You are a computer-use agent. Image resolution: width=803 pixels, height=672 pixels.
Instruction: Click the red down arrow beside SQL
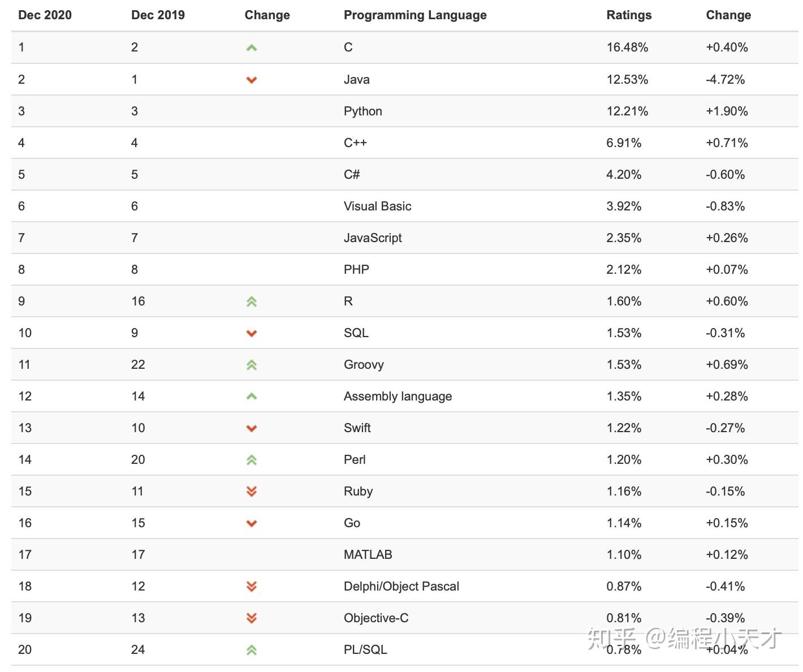coord(252,333)
